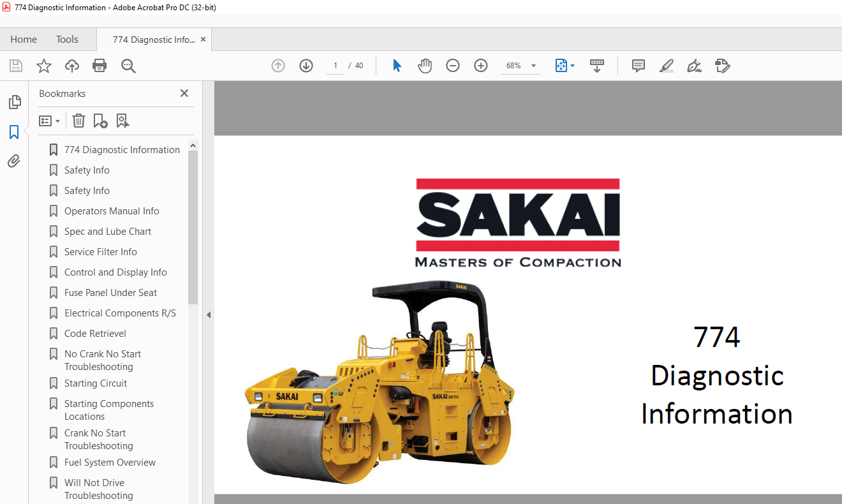842x504 pixels.
Task: Click the yellow roller machine image
Action: coord(380,382)
